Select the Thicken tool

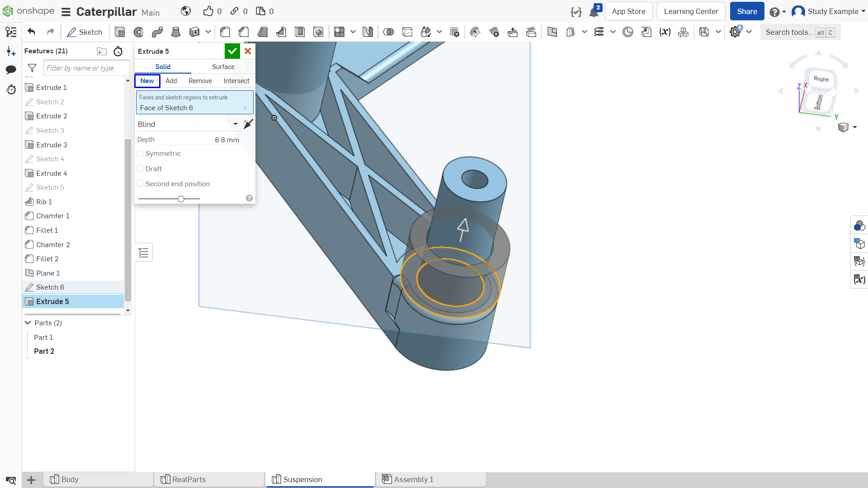click(x=194, y=32)
